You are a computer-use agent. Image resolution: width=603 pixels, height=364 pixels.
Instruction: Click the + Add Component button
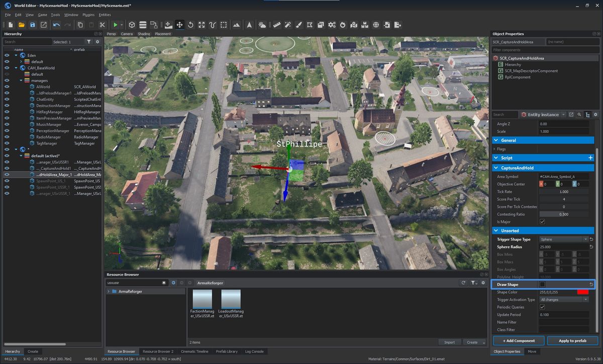518,340
